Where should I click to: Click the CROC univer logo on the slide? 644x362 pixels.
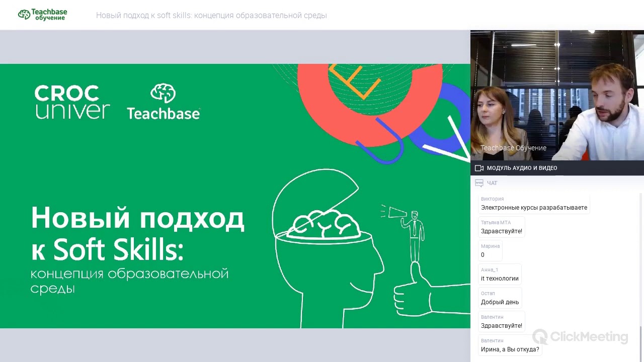point(72,102)
